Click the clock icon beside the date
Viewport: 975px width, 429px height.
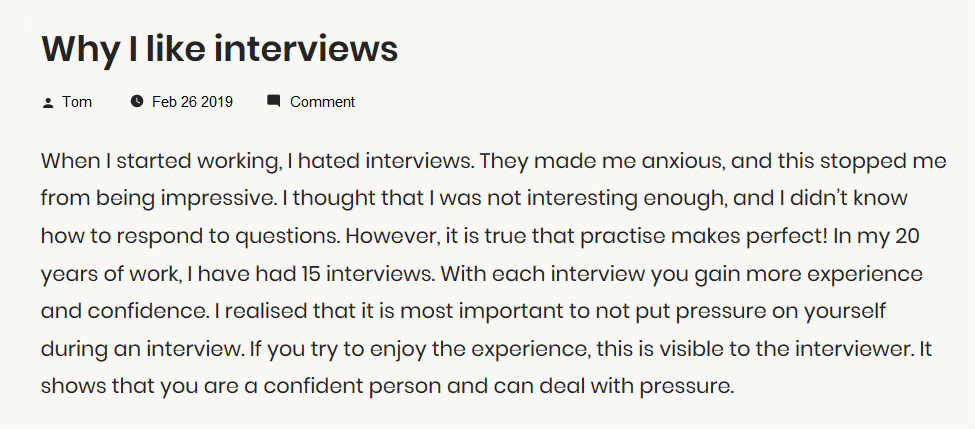[x=137, y=101]
